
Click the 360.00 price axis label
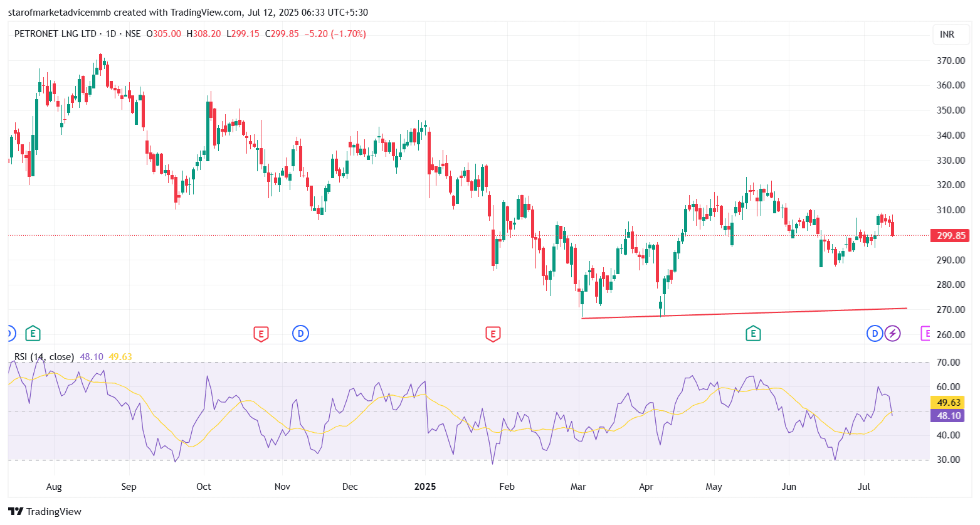(x=951, y=85)
